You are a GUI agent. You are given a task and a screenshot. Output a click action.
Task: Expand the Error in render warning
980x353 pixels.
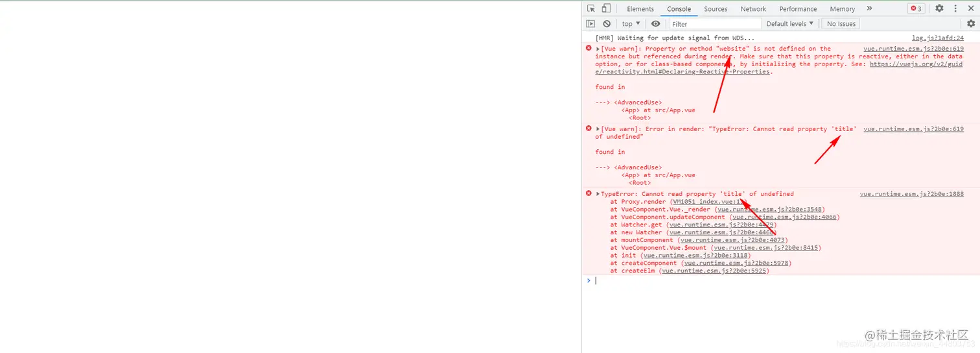pyautogui.click(x=598, y=129)
